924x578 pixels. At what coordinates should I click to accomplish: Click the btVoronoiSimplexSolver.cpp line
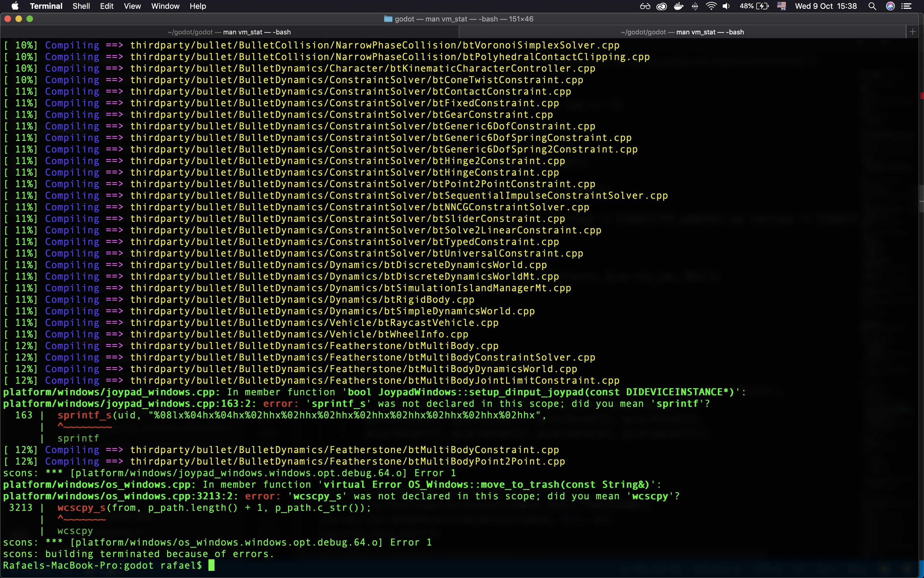point(312,45)
